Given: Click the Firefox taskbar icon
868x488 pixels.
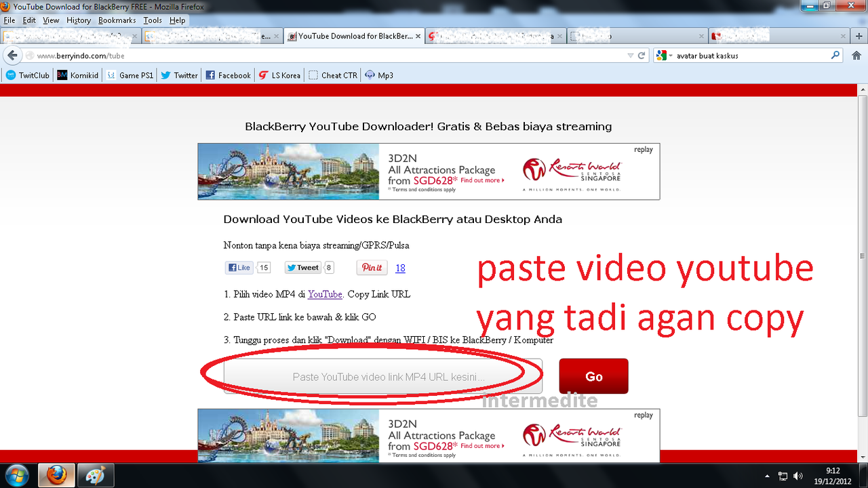Looking at the screenshot, I should point(56,476).
